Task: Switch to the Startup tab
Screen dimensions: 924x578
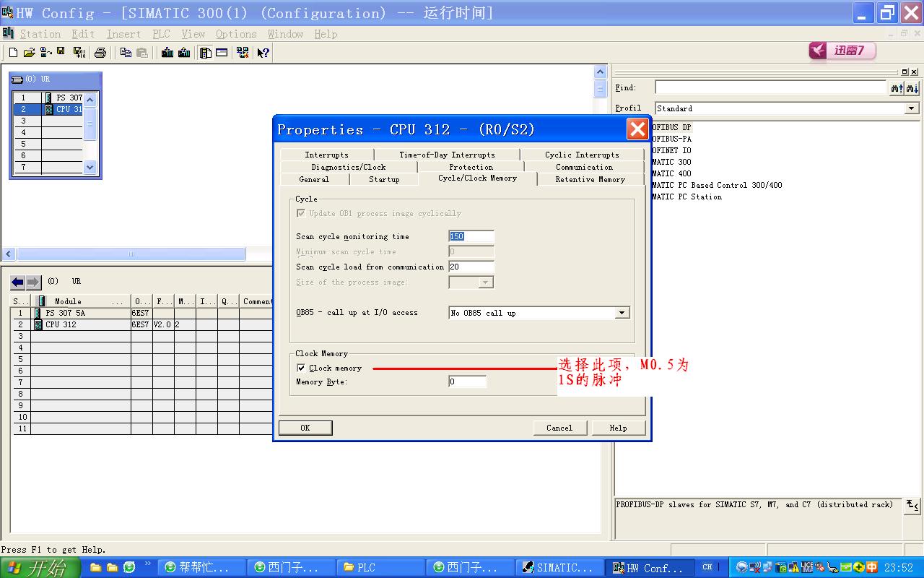Action: [384, 179]
